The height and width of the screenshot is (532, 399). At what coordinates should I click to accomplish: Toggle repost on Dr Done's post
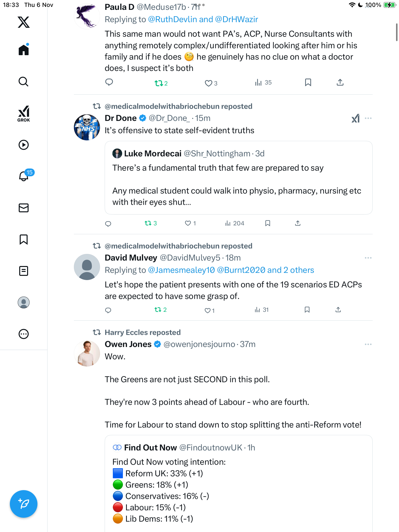tap(148, 223)
